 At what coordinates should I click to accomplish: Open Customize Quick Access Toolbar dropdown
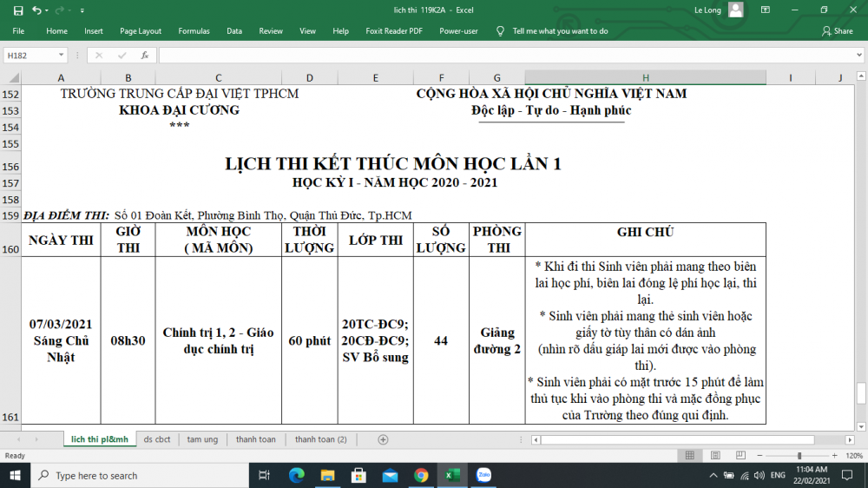(82, 10)
